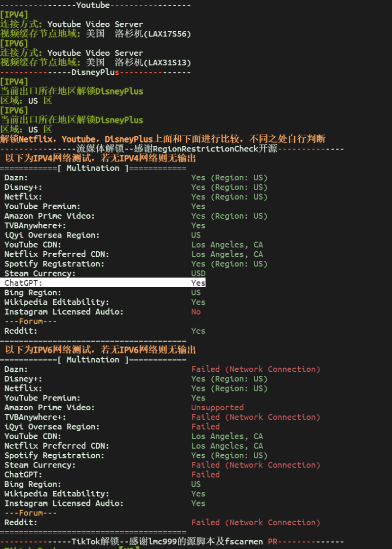Click iQyi Oversea Region: Failed row
This screenshot has height=549, width=392.
click(112, 426)
